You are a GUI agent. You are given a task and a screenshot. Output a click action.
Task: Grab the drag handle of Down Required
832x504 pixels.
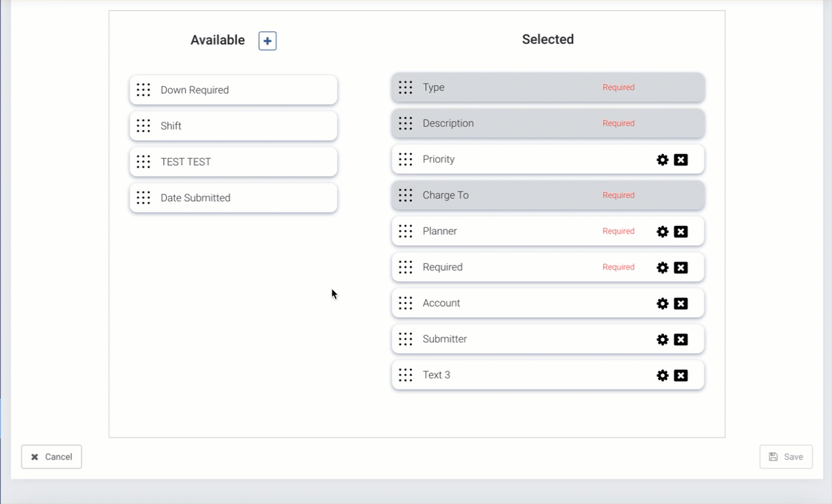(x=143, y=90)
